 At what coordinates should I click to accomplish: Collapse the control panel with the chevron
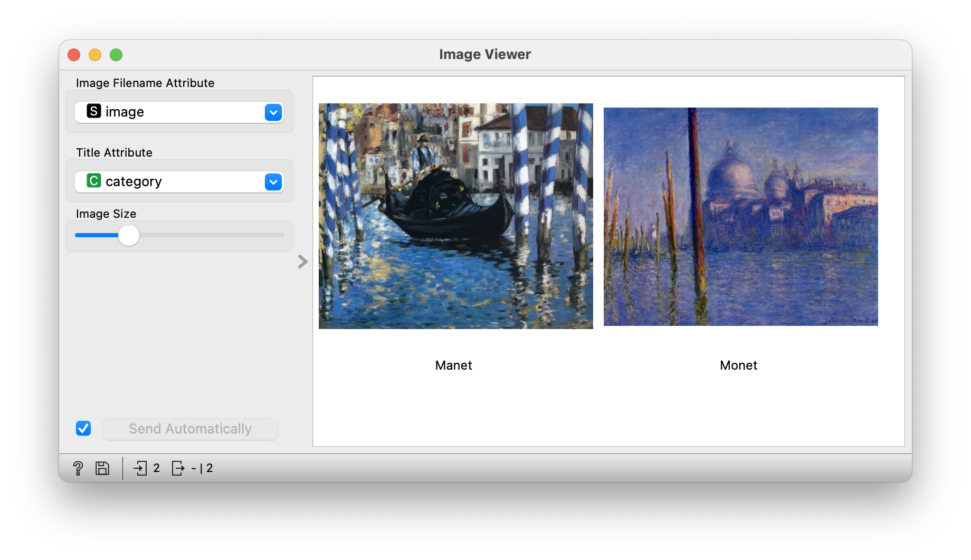click(302, 262)
